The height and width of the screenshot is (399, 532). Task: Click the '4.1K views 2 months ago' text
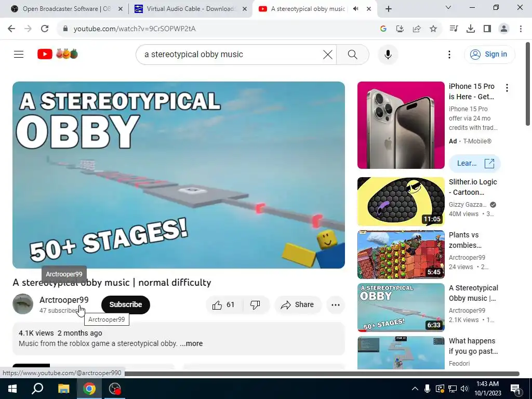[x=60, y=333]
